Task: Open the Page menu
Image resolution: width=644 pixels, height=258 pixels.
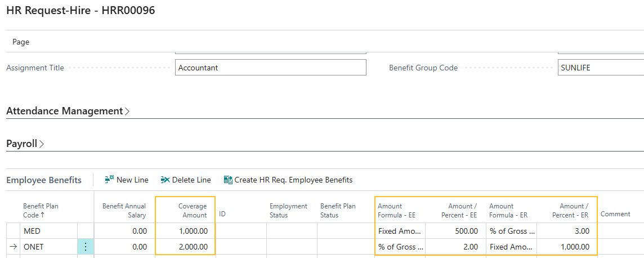Action: [x=21, y=42]
